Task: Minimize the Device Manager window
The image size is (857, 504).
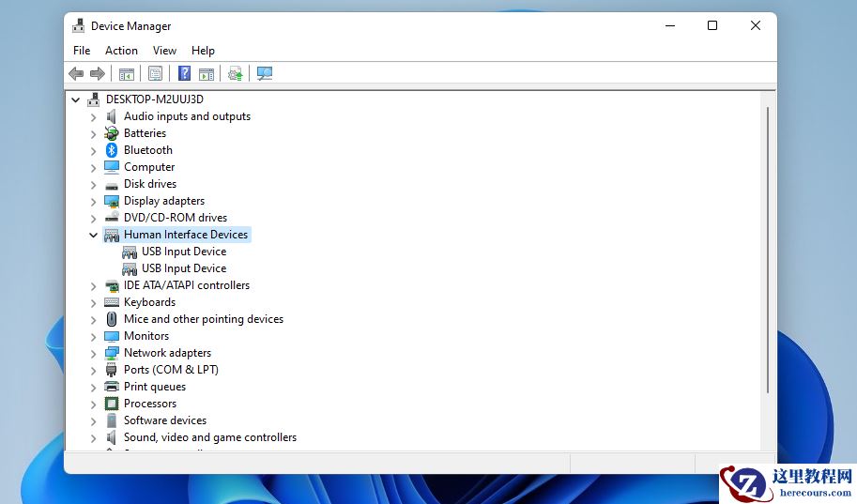Action: tap(670, 25)
